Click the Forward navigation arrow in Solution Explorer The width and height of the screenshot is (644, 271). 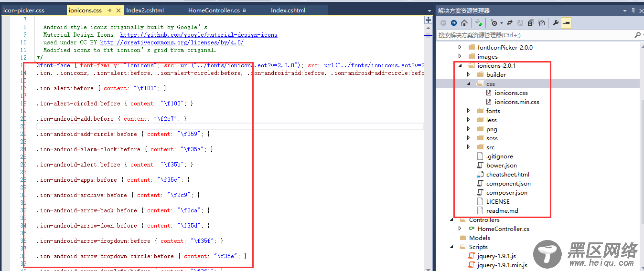point(453,23)
